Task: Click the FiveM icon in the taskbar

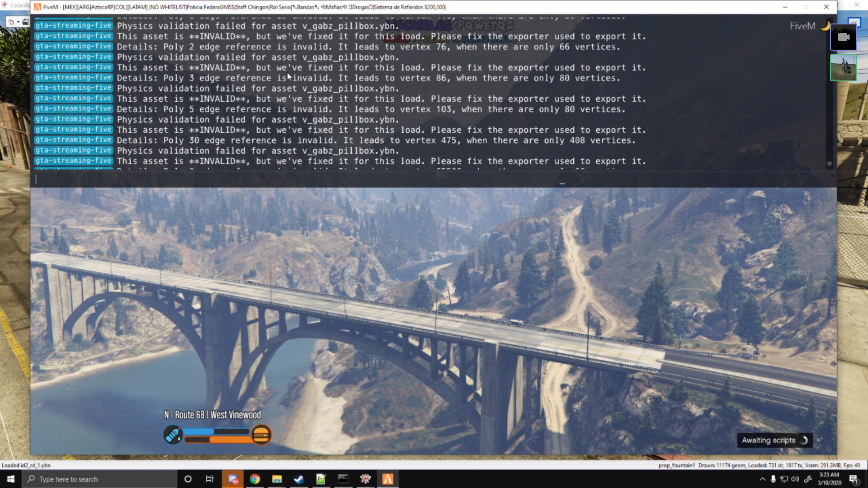Action: pos(388,479)
